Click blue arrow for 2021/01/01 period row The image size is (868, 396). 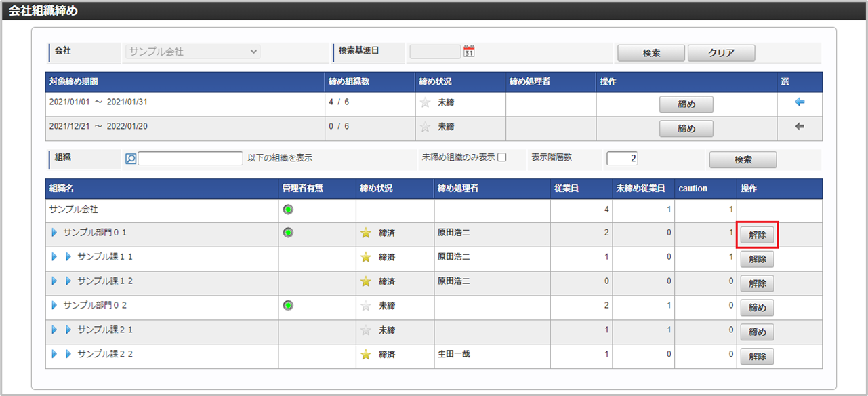pyautogui.click(x=800, y=102)
